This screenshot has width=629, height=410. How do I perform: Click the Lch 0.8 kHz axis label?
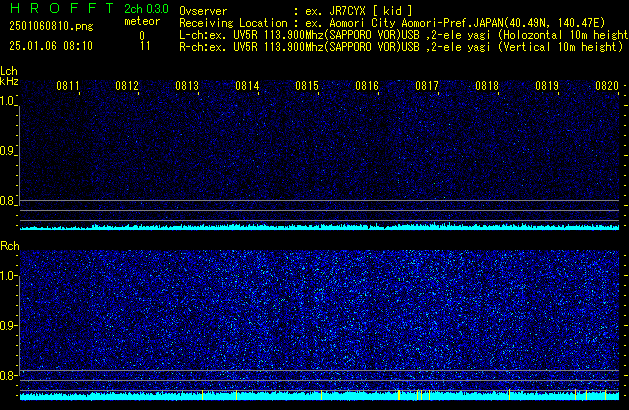(x=7, y=201)
